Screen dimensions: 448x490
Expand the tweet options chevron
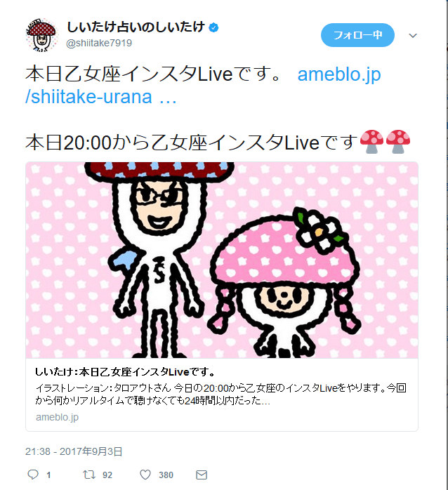pos(413,36)
